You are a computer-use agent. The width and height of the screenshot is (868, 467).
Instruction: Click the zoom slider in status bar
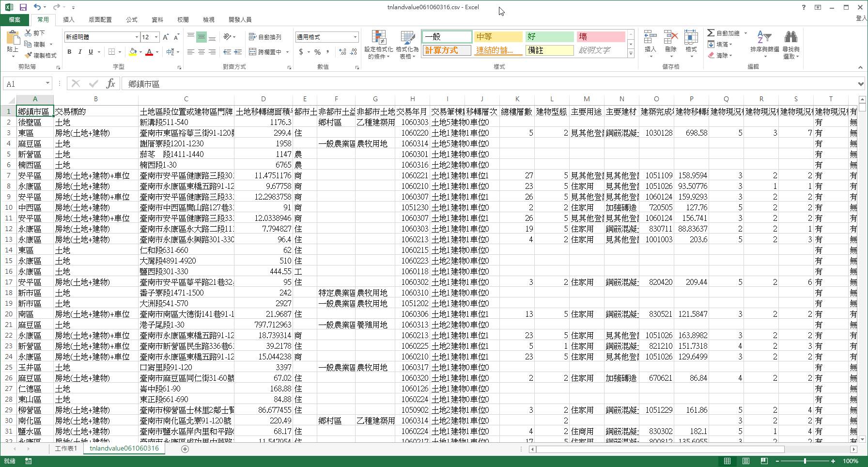pos(805,461)
